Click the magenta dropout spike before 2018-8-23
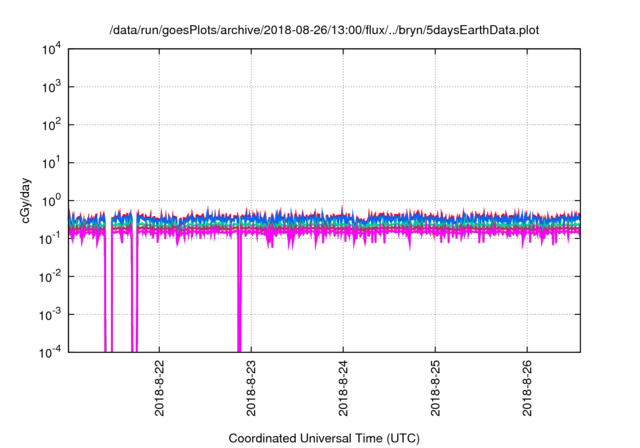The height and width of the screenshot is (448, 640). click(x=239, y=294)
